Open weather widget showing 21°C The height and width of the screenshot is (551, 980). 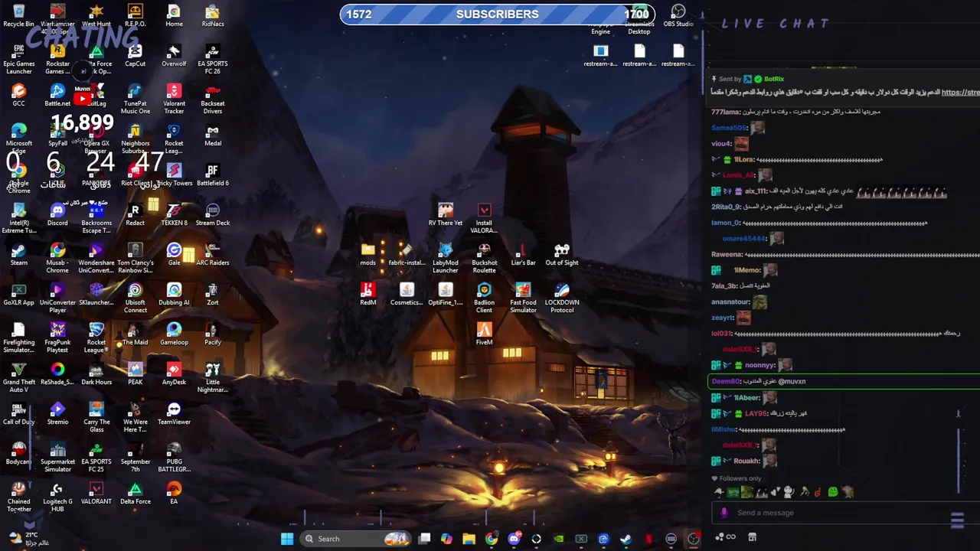[29, 539]
